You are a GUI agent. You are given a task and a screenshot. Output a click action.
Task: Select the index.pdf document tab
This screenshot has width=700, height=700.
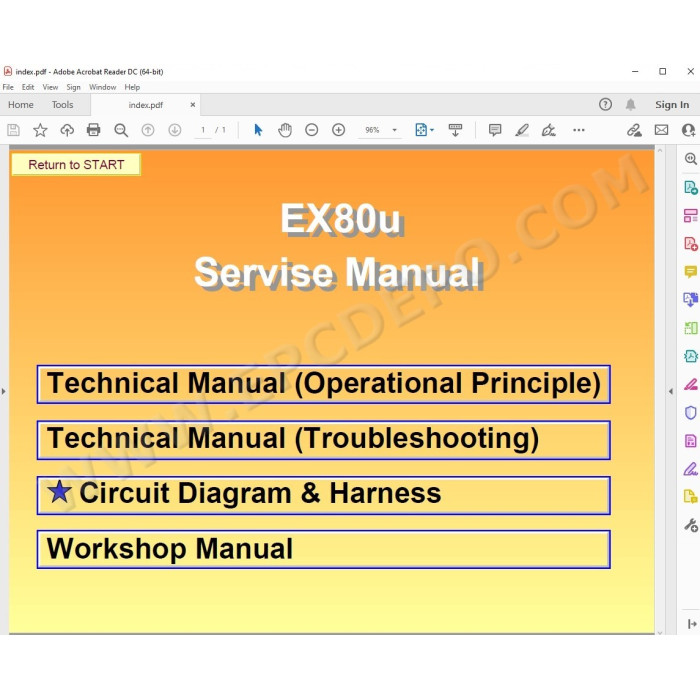[x=146, y=105]
